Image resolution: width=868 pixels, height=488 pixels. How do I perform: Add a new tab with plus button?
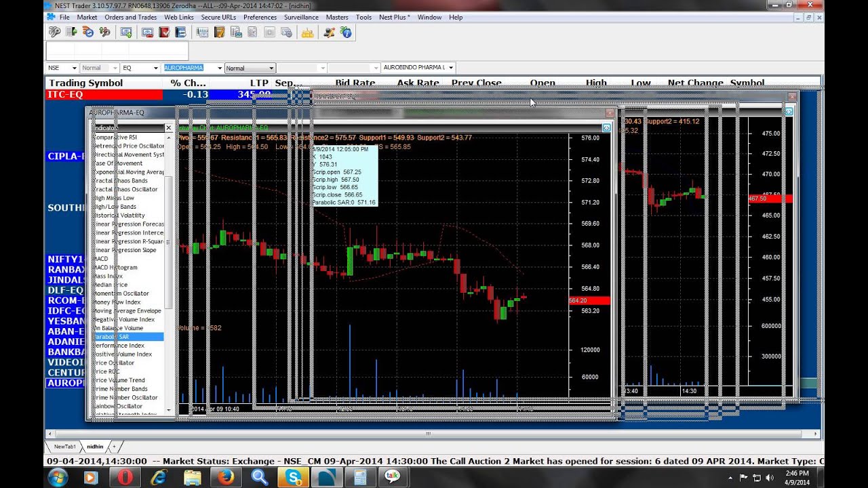pyautogui.click(x=114, y=447)
